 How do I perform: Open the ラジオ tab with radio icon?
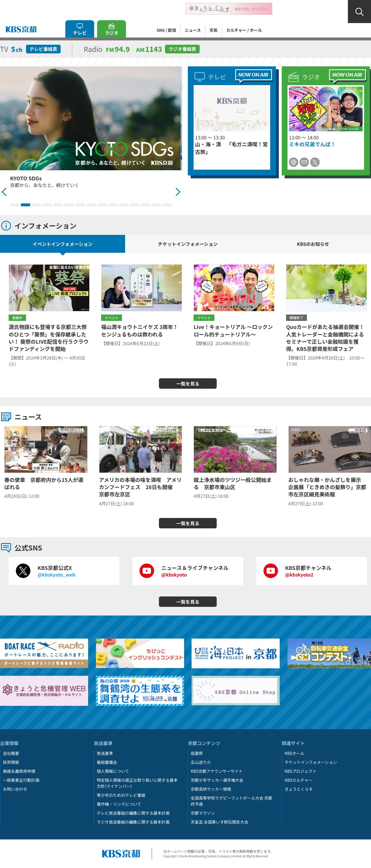(111, 29)
